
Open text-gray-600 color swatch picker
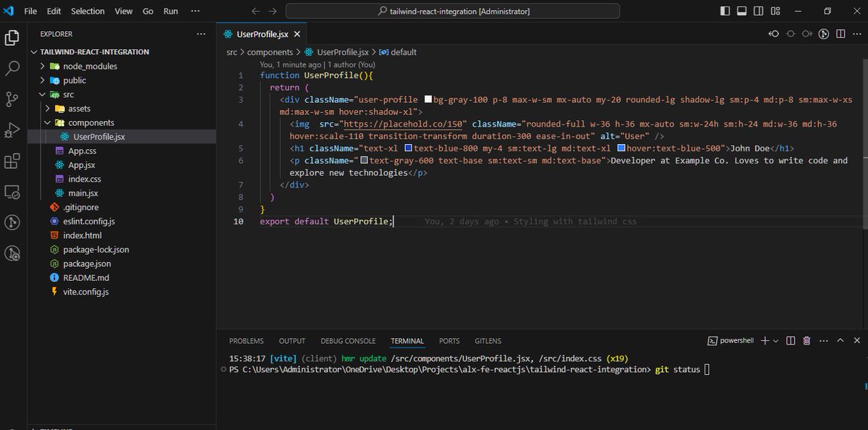coord(364,161)
